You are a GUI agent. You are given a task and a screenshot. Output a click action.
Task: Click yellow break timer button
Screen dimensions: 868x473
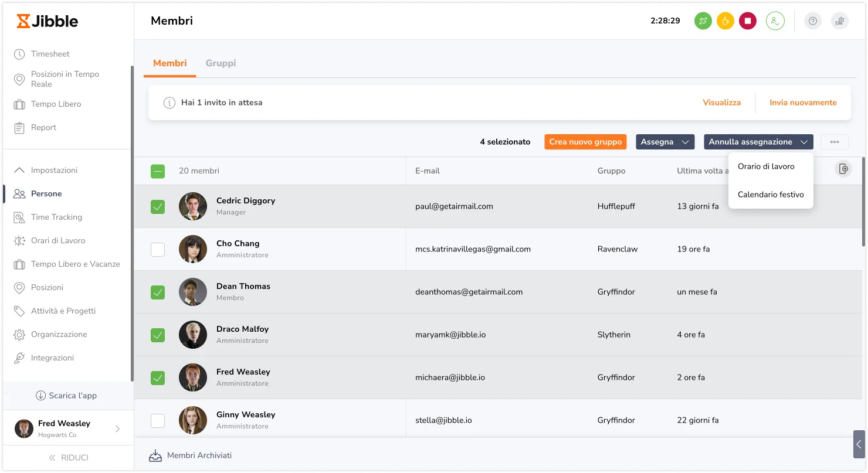point(725,21)
